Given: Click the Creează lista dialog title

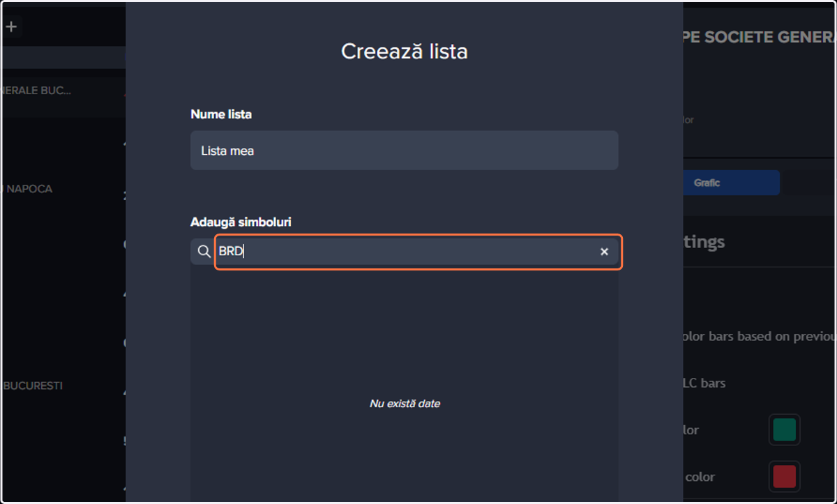Looking at the screenshot, I should click(x=404, y=51).
